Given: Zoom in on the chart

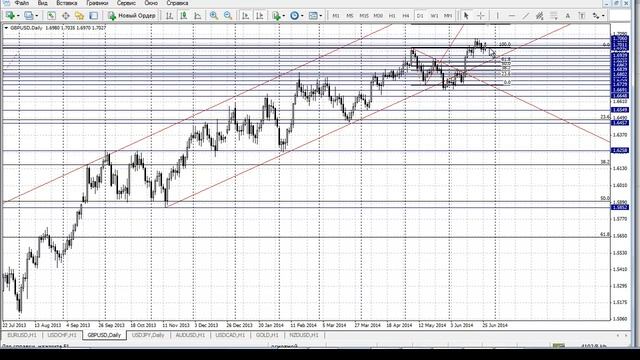Looking at the screenshot, I should click(x=213, y=16).
